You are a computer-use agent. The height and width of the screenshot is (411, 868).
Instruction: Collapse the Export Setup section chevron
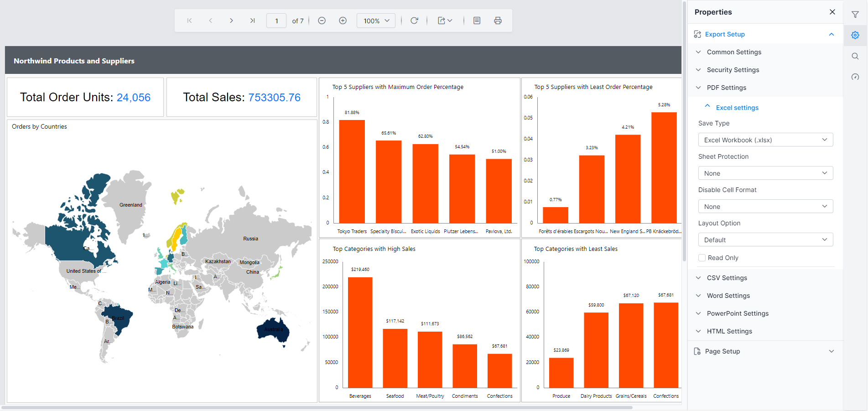pos(832,34)
